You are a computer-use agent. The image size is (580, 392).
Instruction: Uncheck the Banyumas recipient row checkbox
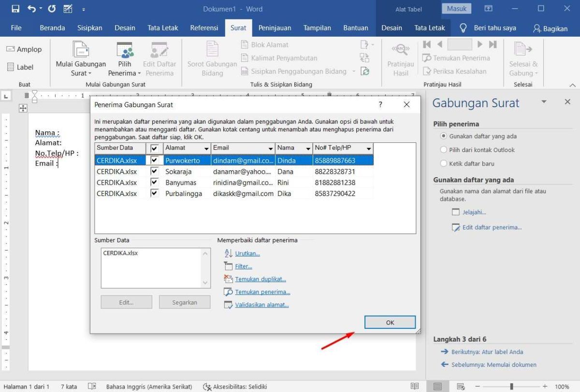[155, 182]
